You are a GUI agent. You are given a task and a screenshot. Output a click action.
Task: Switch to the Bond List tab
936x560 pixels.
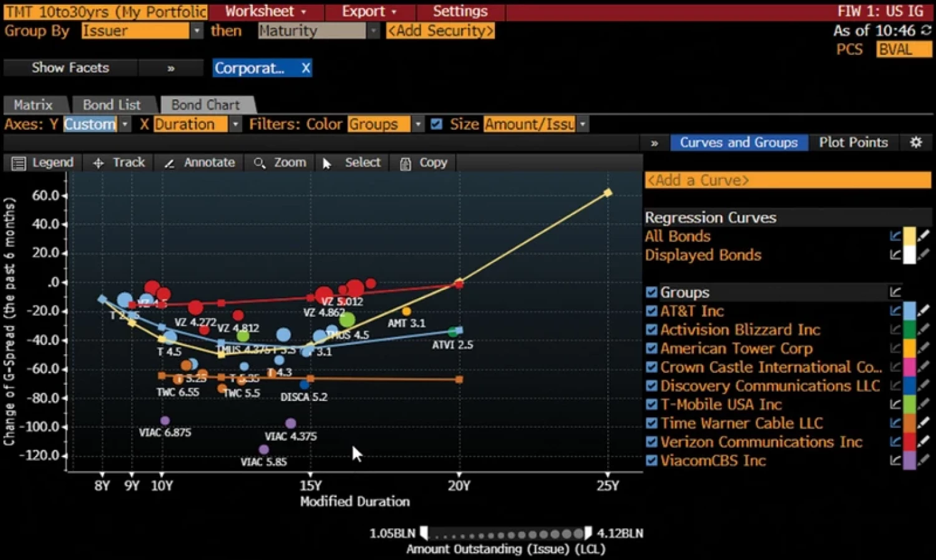[112, 105]
